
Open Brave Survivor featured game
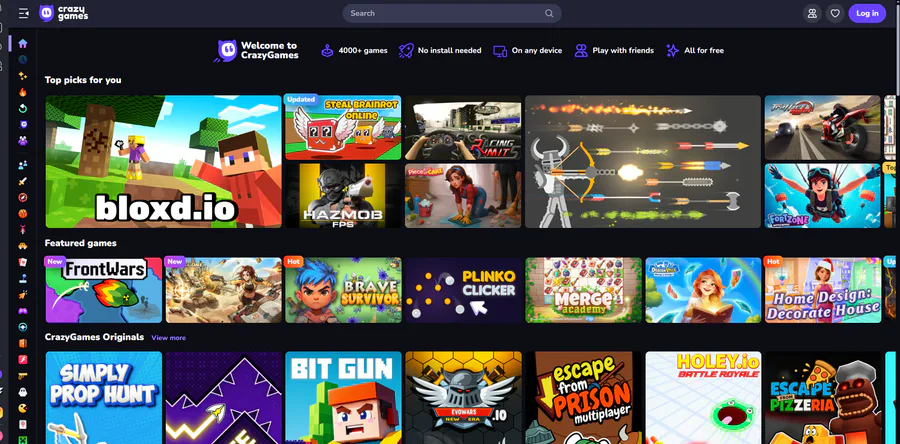point(343,290)
